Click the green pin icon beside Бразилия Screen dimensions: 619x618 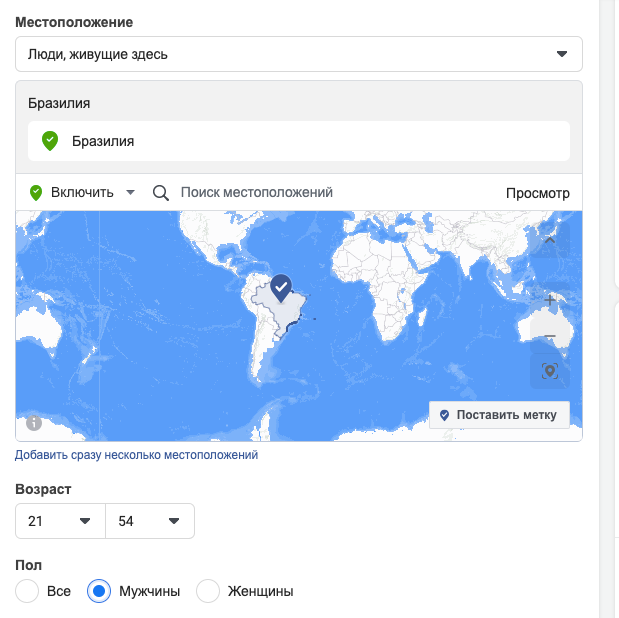pyautogui.click(x=50, y=141)
